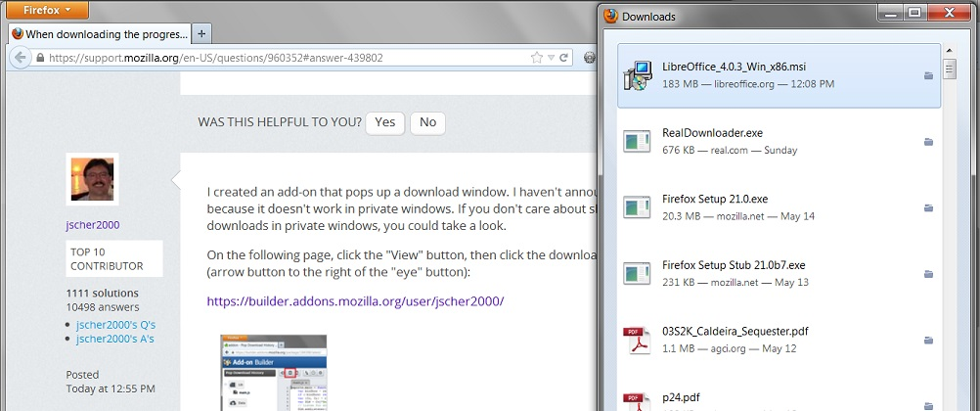
Task: Open the orange Firefox menu button
Action: point(49,10)
